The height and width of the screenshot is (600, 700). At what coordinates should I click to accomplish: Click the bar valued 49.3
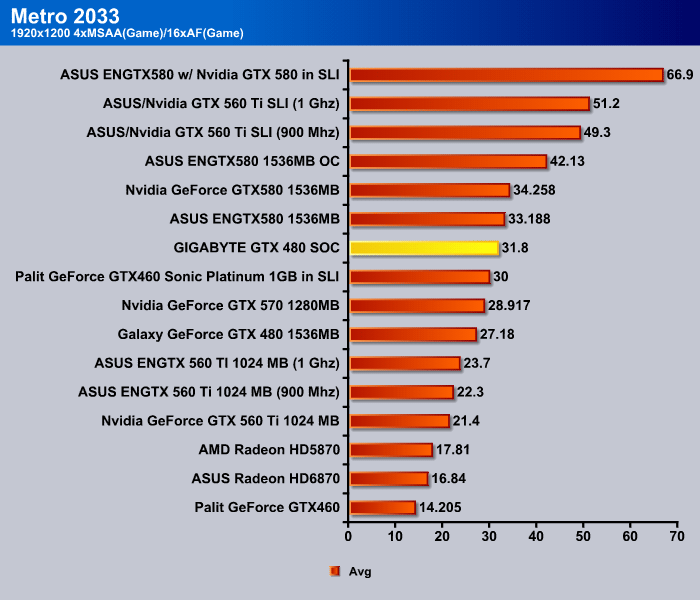click(465, 133)
